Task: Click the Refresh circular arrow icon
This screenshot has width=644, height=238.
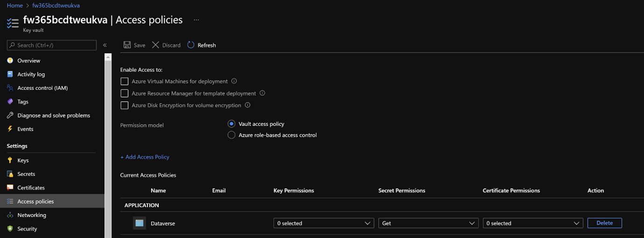Action: point(191,45)
